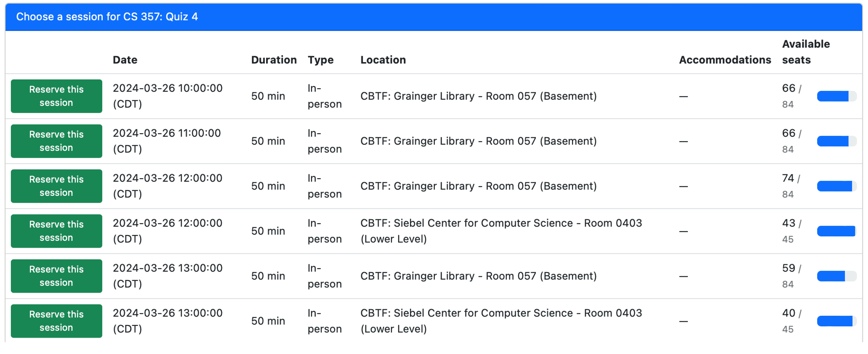Viewport: 868px width, 354px height.
Task: Click the nearly full bar showing 43 of 45
Action: [837, 231]
